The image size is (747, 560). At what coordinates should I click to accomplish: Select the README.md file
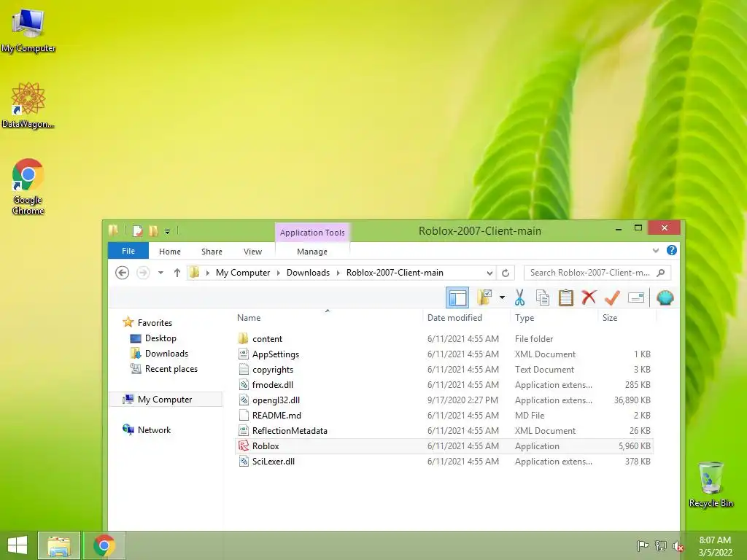click(444, 415)
